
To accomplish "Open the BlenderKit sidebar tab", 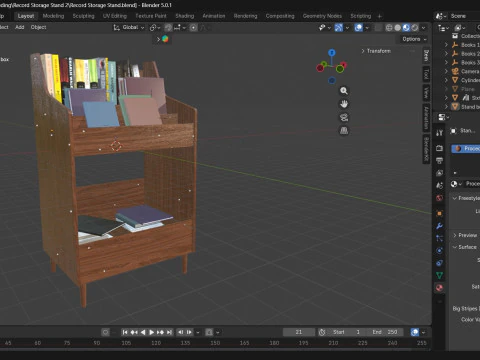I will click(426, 150).
